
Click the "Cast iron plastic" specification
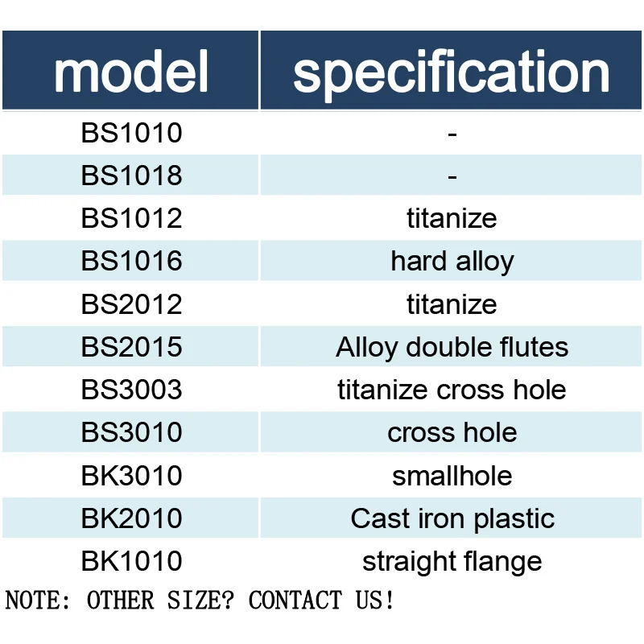(452, 518)
